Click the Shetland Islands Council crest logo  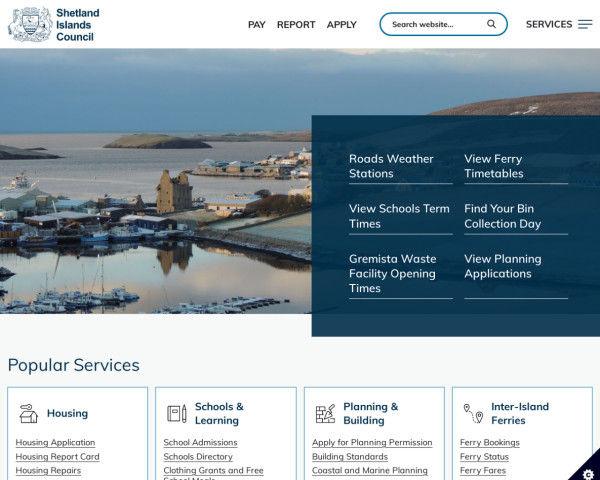(30, 24)
